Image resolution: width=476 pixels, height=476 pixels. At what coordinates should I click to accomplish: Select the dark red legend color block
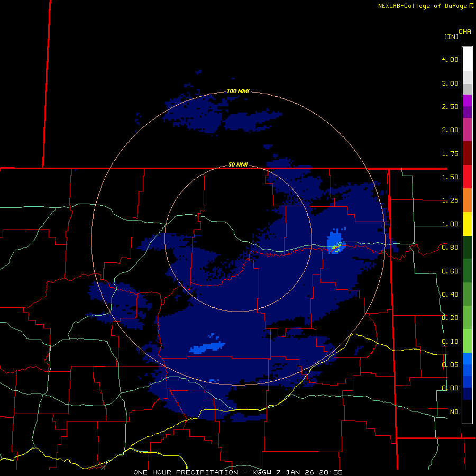[x=467, y=153]
